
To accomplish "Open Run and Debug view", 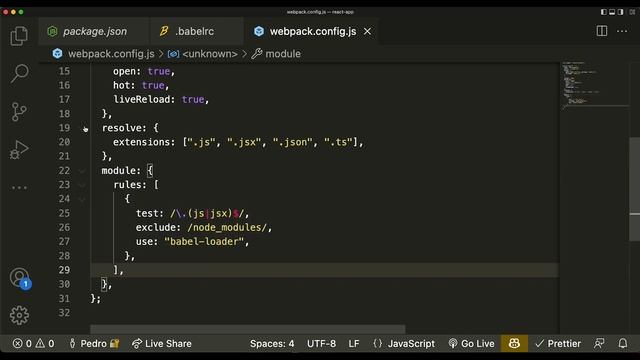I will [x=19, y=149].
